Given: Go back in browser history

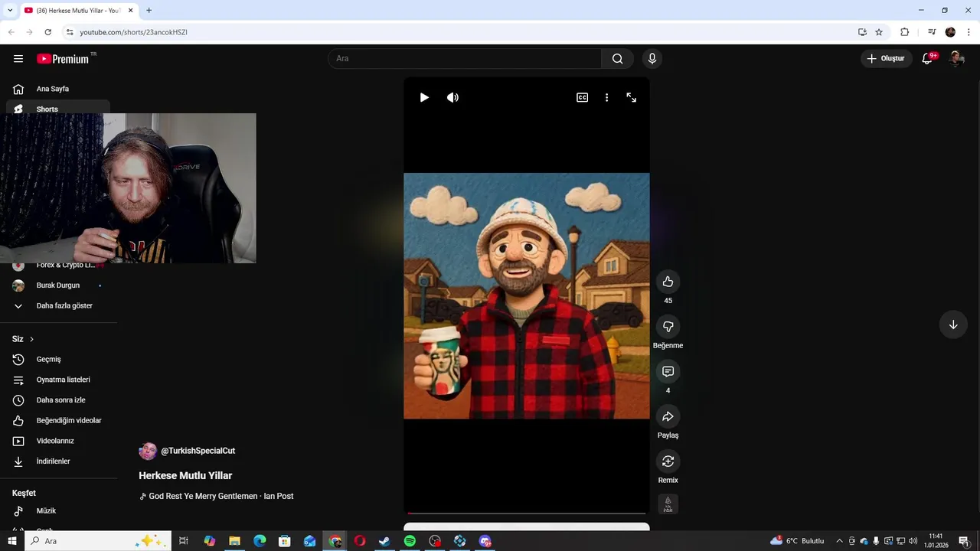Looking at the screenshot, I should 11,32.
